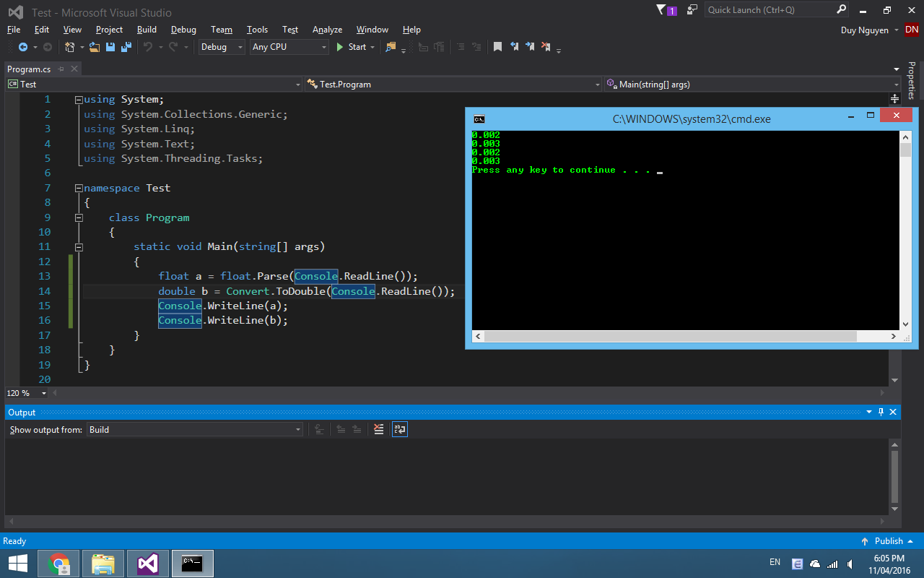This screenshot has width=924, height=578.
Task: Go to the next bookmark icon
Action: click(x=530, y=47)
